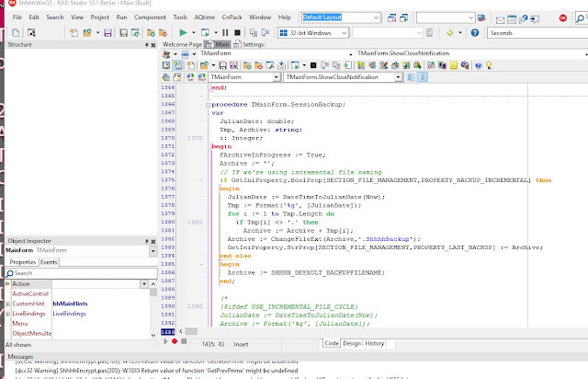The image size is (588, 379).
Task: Click the yellow back arrow navigation icon
Action: (449, 33)
